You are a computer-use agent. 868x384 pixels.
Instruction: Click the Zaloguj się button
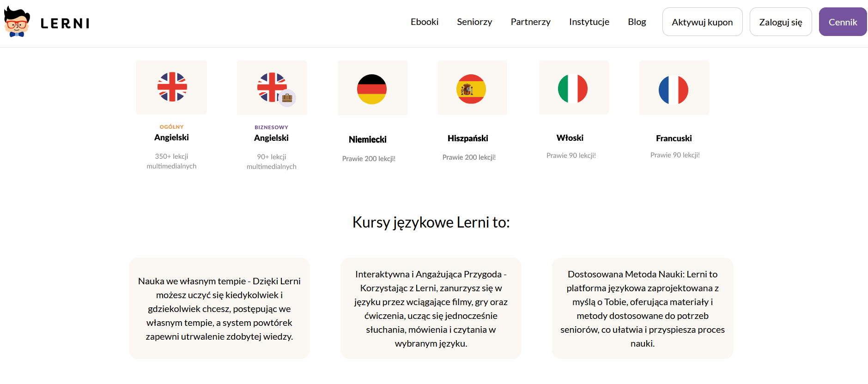pos(781,22)
